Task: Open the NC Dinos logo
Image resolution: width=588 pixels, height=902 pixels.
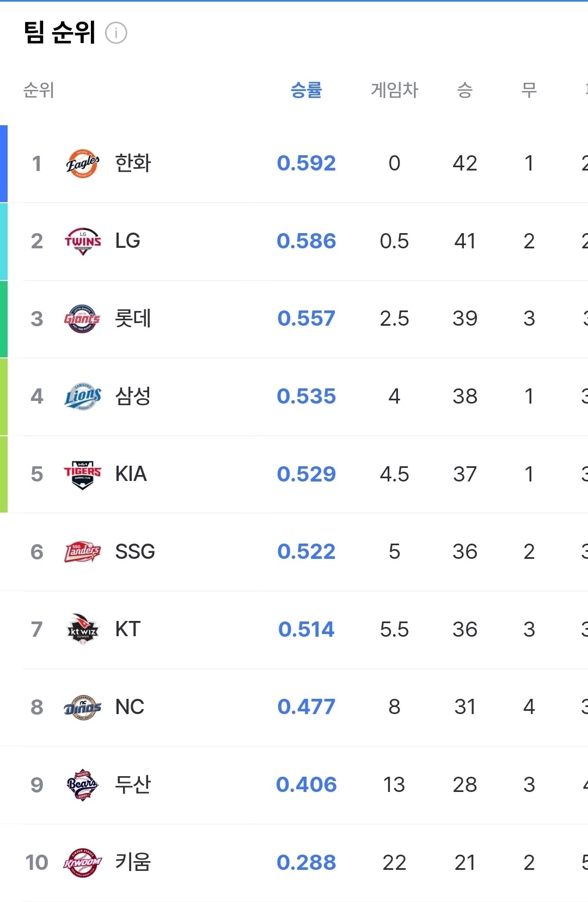Action: pyautogui.click(x=83, y=707)
